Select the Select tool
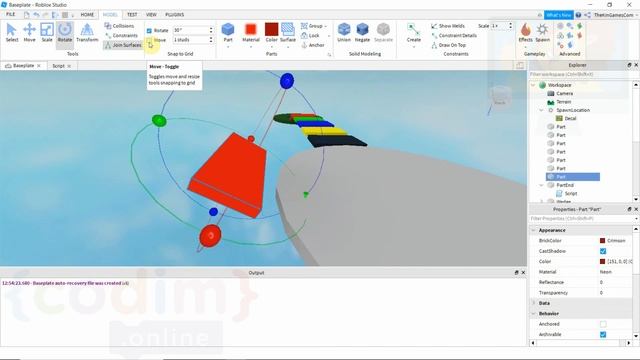This screenshot has width=640, height=360. [x=12, y=33]
